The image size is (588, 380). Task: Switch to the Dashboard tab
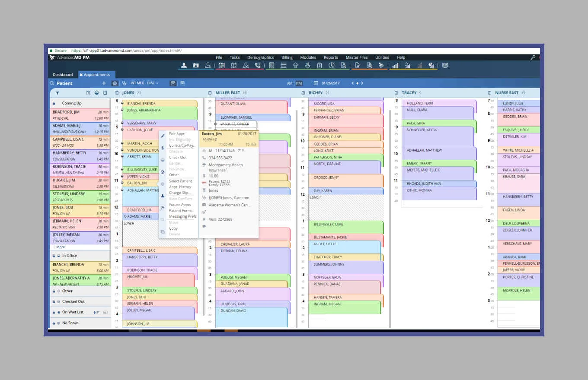63,75
